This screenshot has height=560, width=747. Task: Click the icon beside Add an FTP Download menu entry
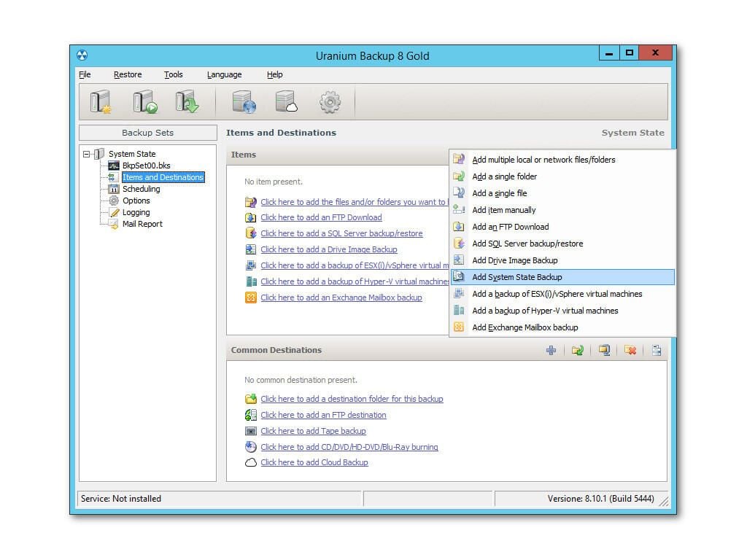pyautogui.click(x=459, y=227)
